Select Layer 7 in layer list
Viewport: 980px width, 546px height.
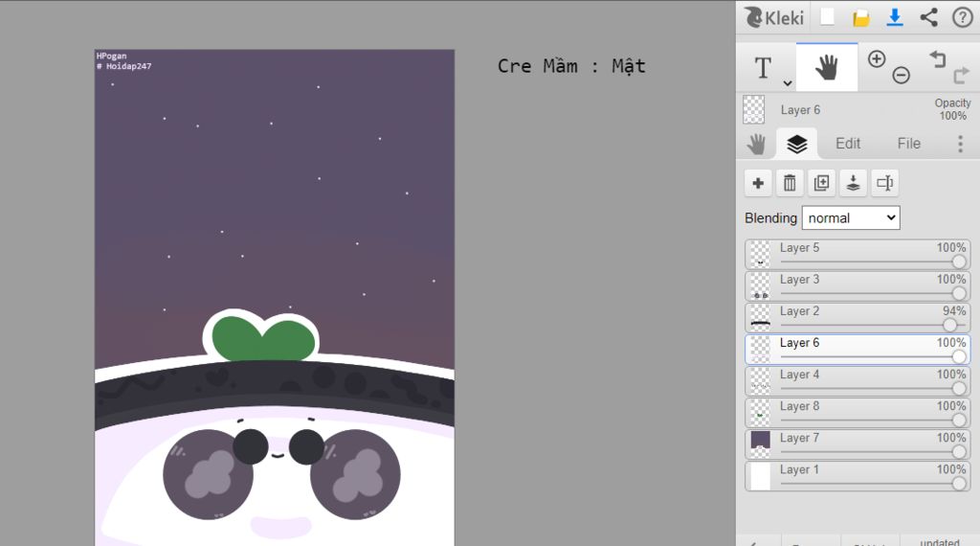point(857,444)
